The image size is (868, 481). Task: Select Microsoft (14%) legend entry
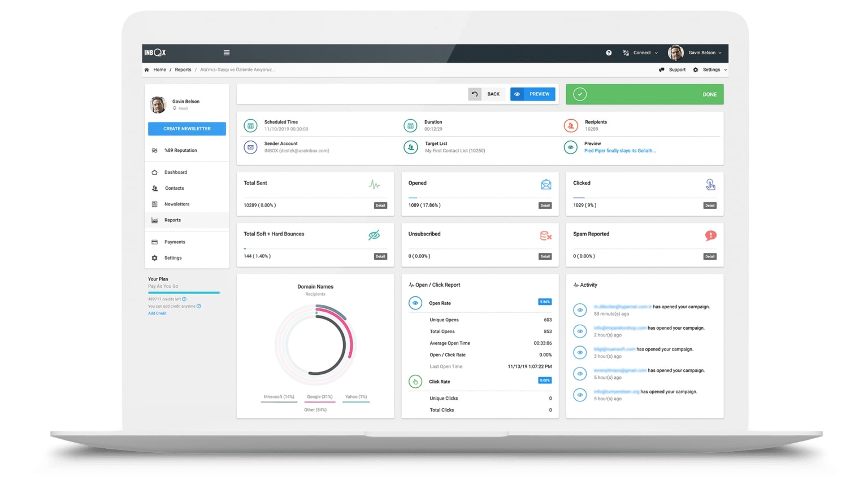(279, 397)
